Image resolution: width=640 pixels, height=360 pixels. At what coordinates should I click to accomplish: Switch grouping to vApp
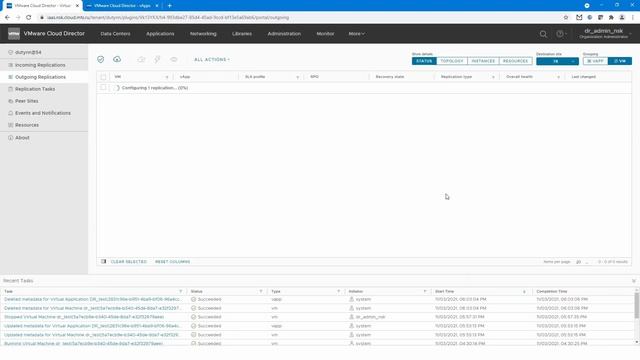pos(596,61)
